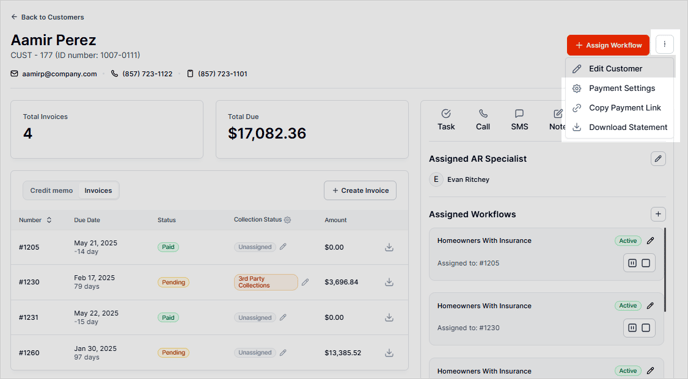688x379 pixels.
Task: Select the Invoices tab
Action: (98, 190)
